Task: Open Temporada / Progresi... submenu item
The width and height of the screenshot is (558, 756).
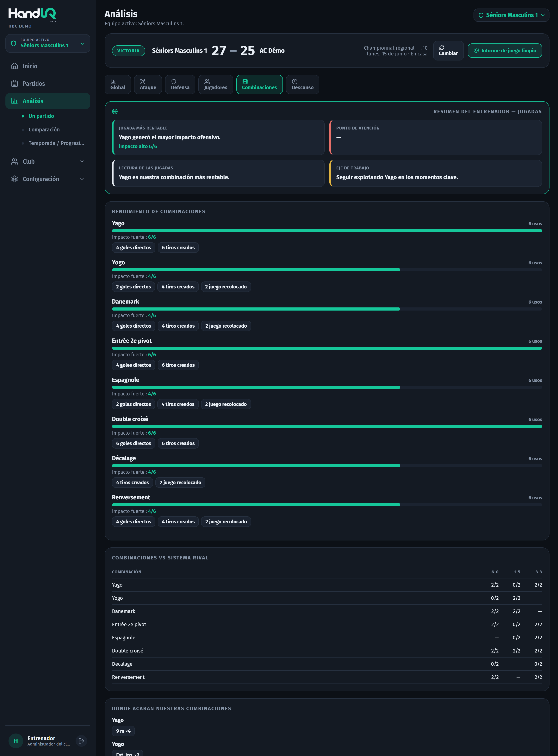Action: click(x=56, y=143)
